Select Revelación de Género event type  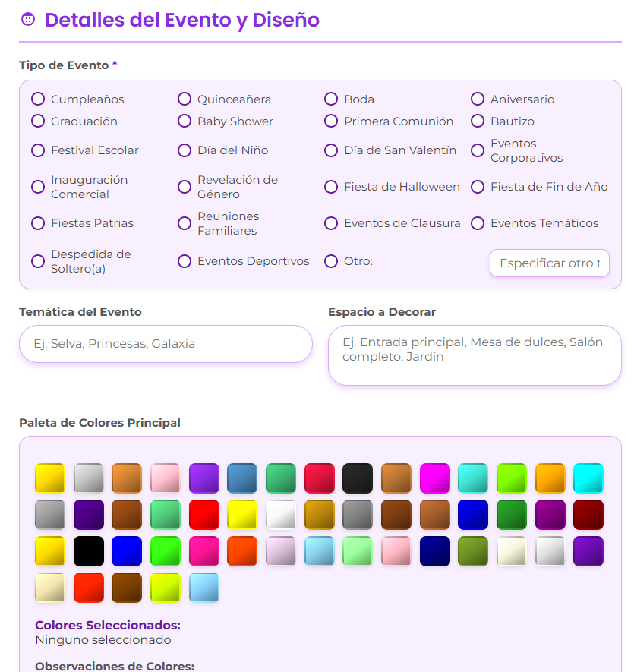[x=185, y=187]
